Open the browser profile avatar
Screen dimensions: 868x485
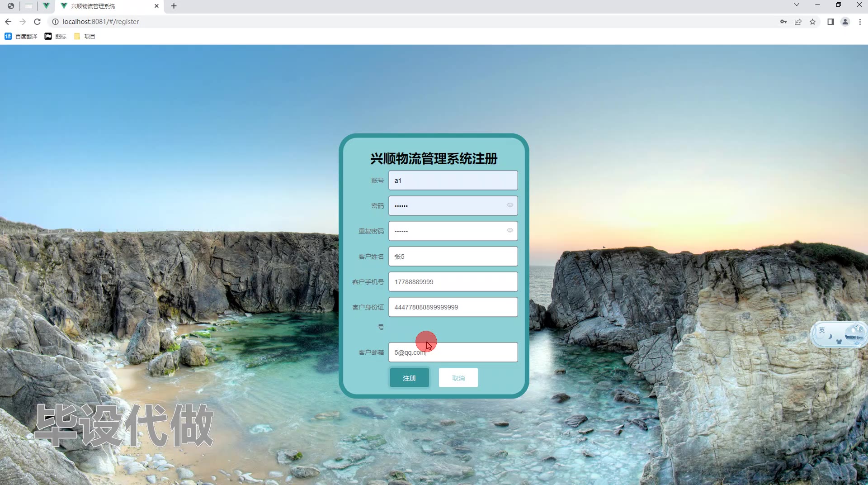click(845, 22)
